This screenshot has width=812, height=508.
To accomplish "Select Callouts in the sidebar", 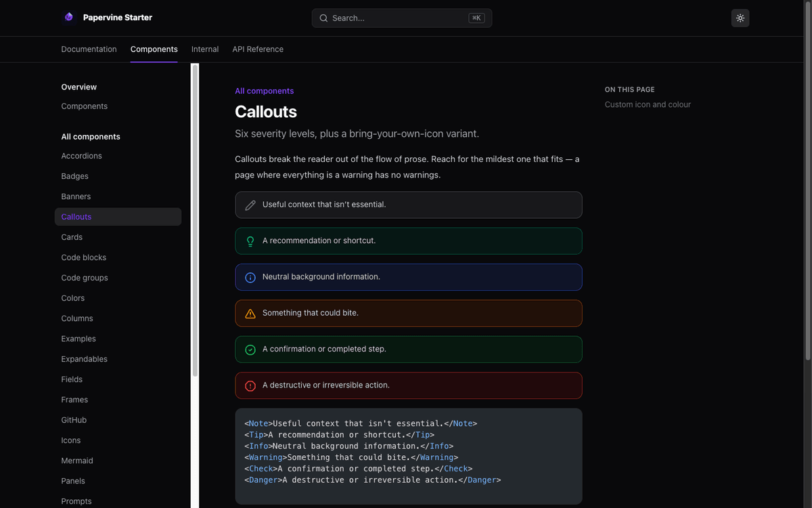I will click(x=118, y=217).
